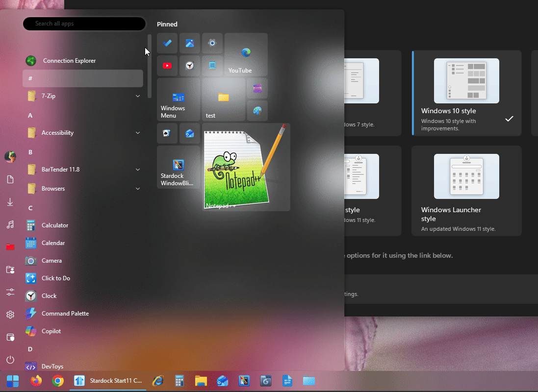Open Calculator from the app list

(55, 225)
